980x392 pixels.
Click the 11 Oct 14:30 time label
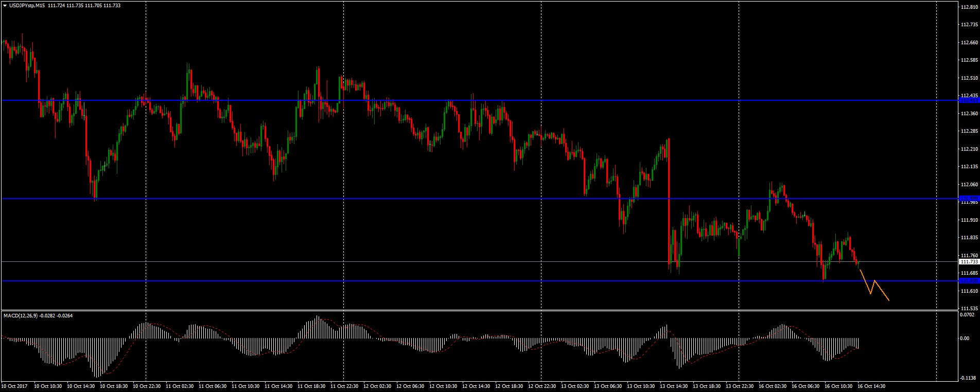(x=278, y=386)
